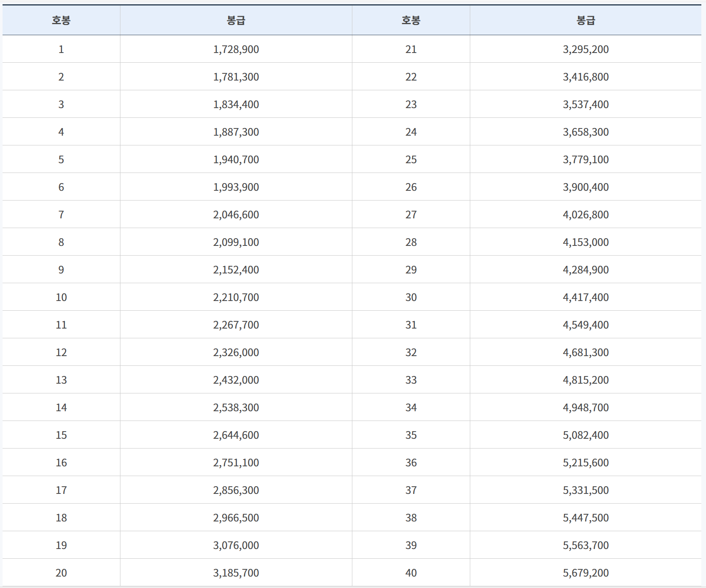Viewport: 706px width, 588px height.
Task: Click the 호봉 cell numbered 38
Action: tap(411, 518)
